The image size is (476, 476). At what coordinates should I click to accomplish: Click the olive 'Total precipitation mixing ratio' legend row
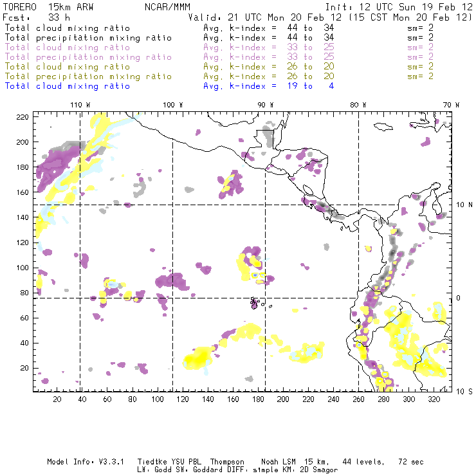click(219, 76)
